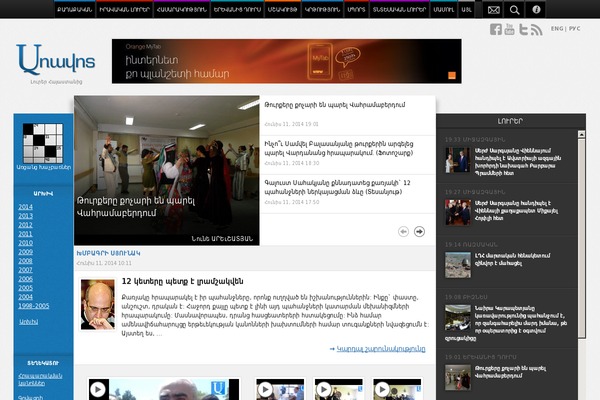Open the 2008 archive link

coord(26,261)
